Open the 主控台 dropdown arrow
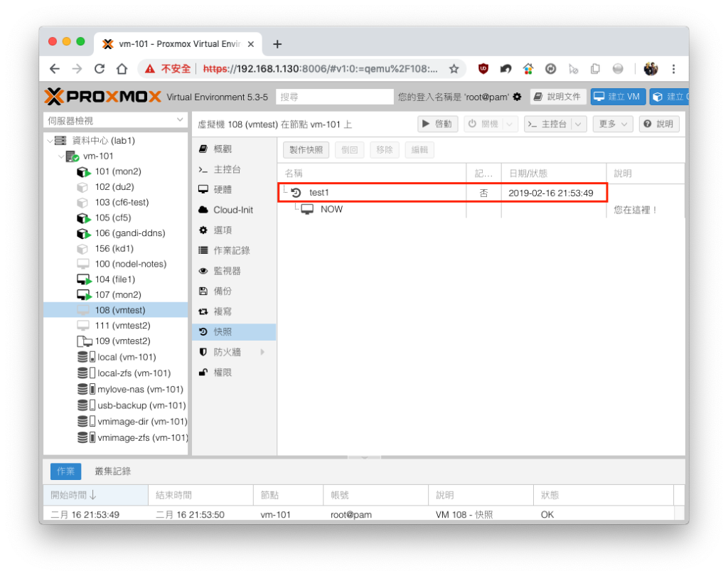The height and width of the screenshot is (576, 728). click(x=578, y=124)
